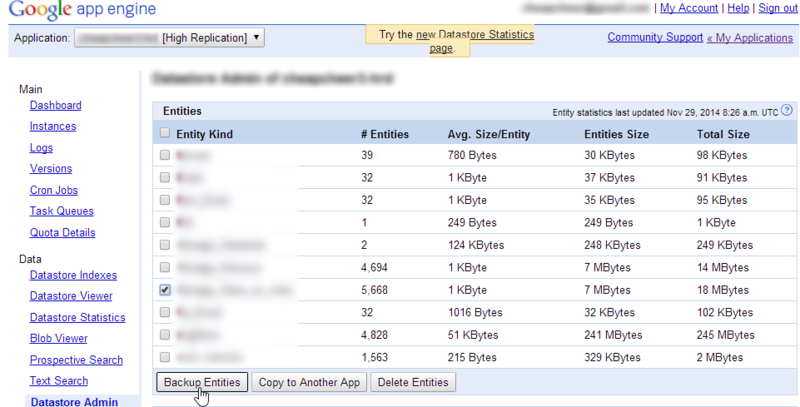Open Logs in the sidebar
The image size is (800, 407).
(41, 147)
